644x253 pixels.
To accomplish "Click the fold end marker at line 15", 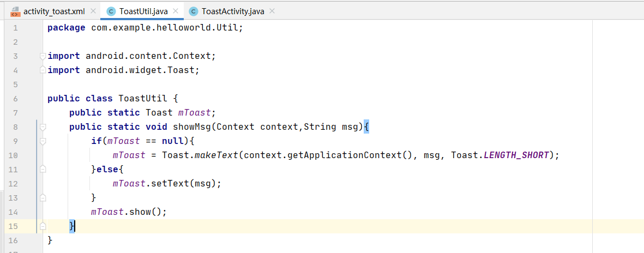I will [x=43, y=226].
